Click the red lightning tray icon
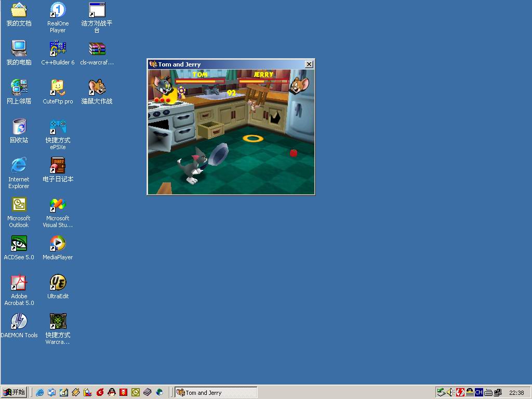Image resolution: width=532 pixels, height=399 pixels. point(460,393)
